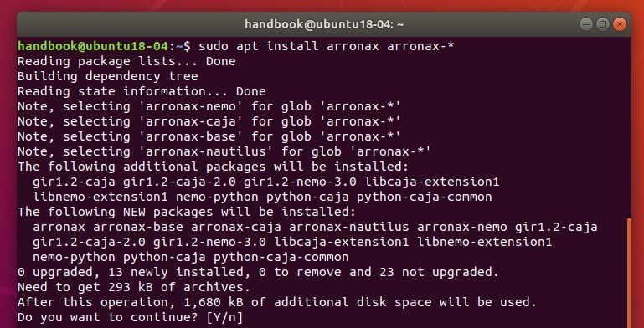Viewport: 644px width, 328px height.
Task: Click the terminal scrollbar thumb
Action: point(629,273)
